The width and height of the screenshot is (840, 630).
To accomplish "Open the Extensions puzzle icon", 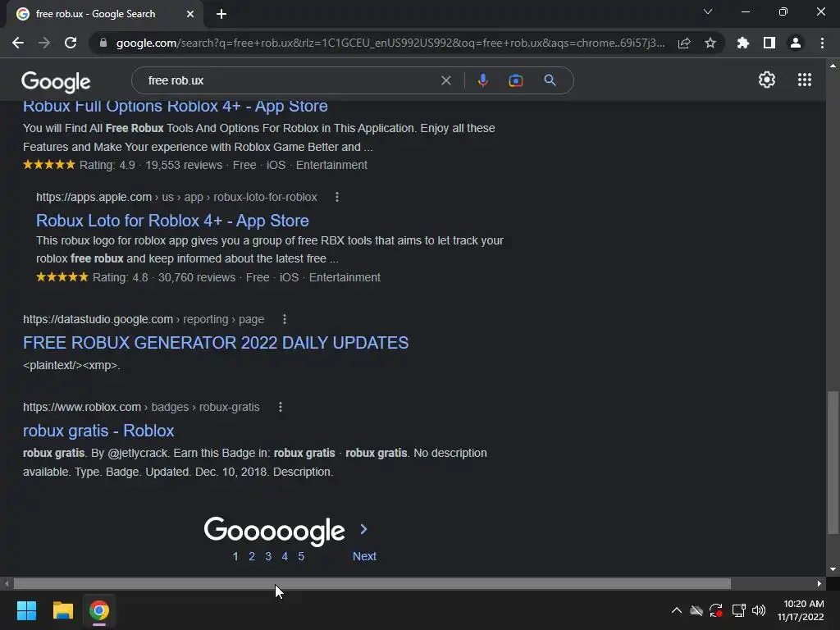I will pyautogui.click(x=743, y=43).
